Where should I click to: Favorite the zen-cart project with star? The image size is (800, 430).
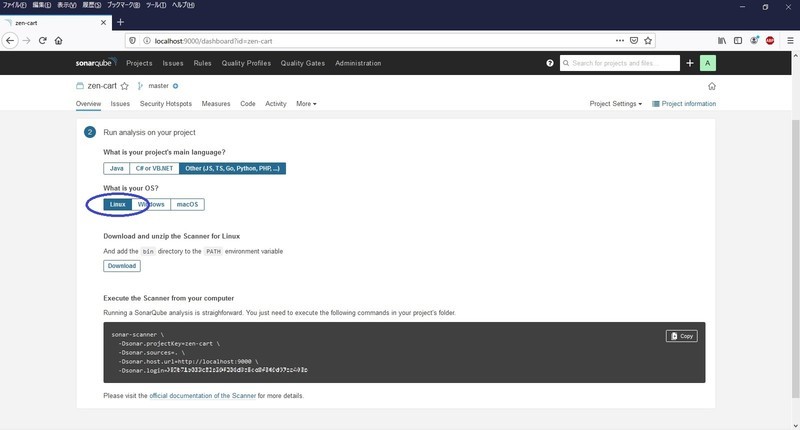(x=124, y=86)
